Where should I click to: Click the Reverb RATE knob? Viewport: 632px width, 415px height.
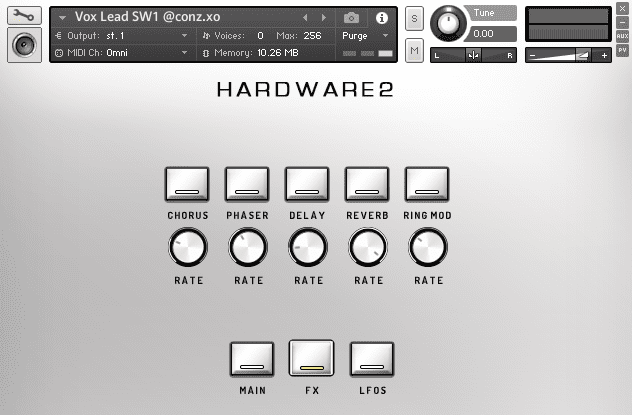click(368, 247)
